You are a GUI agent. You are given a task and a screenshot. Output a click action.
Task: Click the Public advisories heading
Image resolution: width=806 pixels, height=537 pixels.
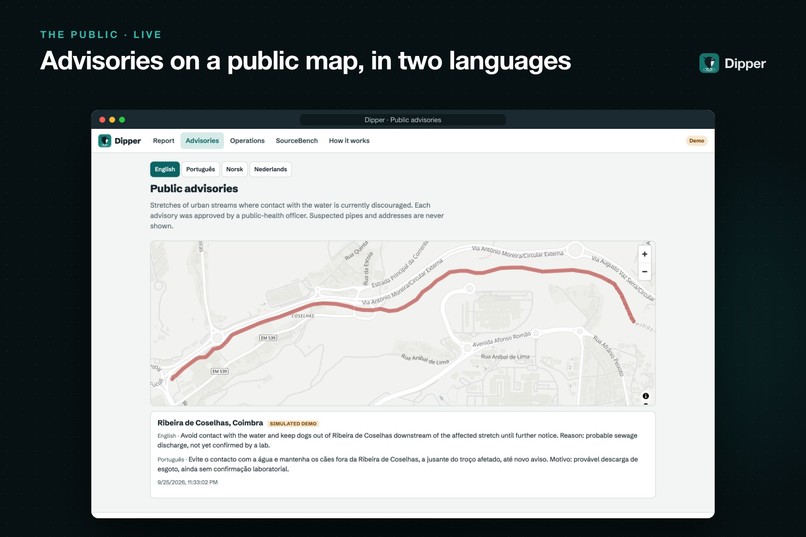click(x=194, y=189)
